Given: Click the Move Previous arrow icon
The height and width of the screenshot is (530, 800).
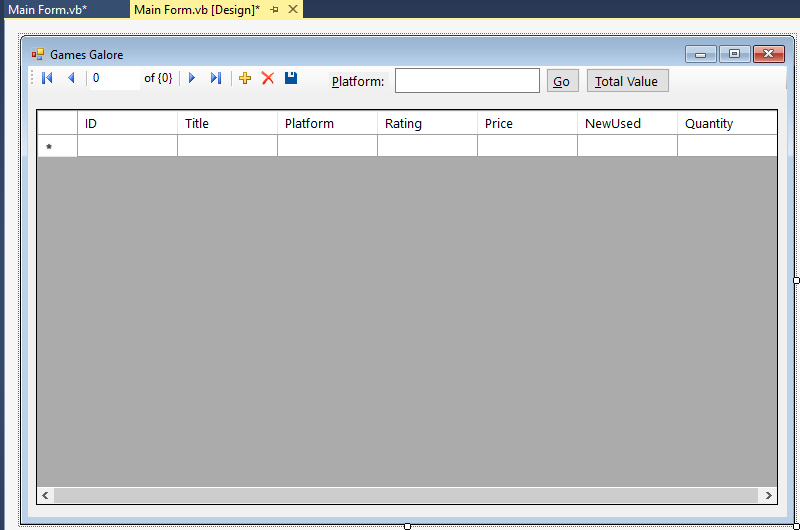Looking at the screenshot, I should coord(71,78).
